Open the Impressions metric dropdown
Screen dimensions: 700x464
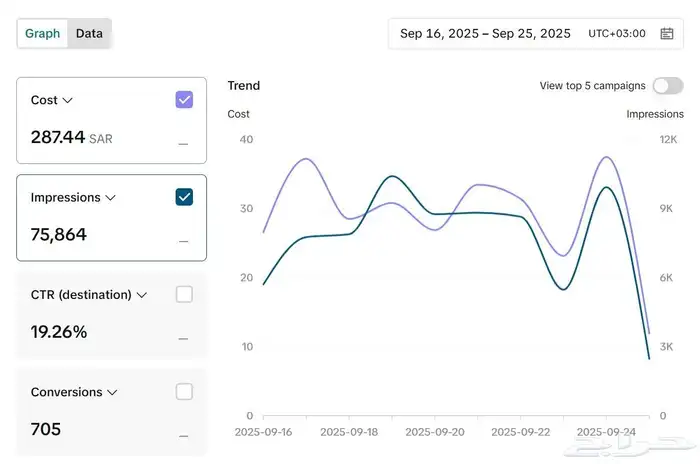point(110,198)
